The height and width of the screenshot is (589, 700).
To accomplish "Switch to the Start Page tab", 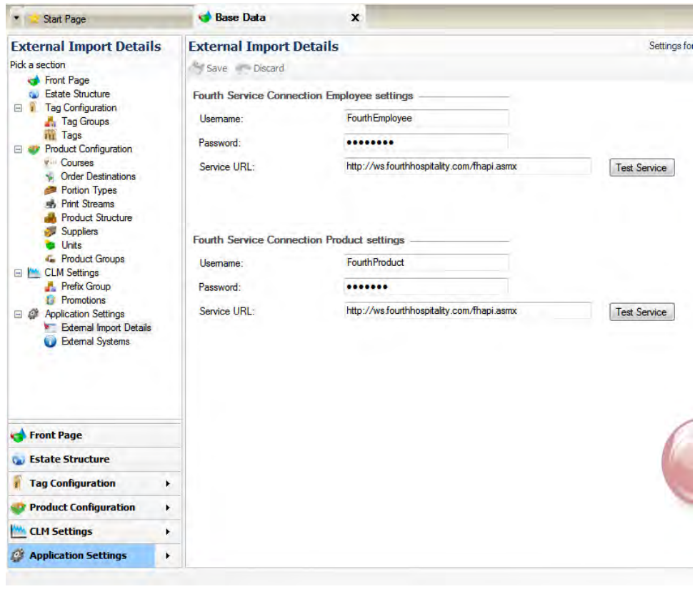I will pyautogui.click(x=107, y=19).
